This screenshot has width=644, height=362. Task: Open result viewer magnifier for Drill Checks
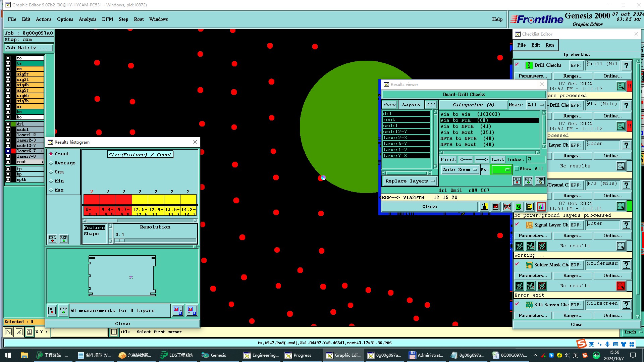[x=621, y=86]
